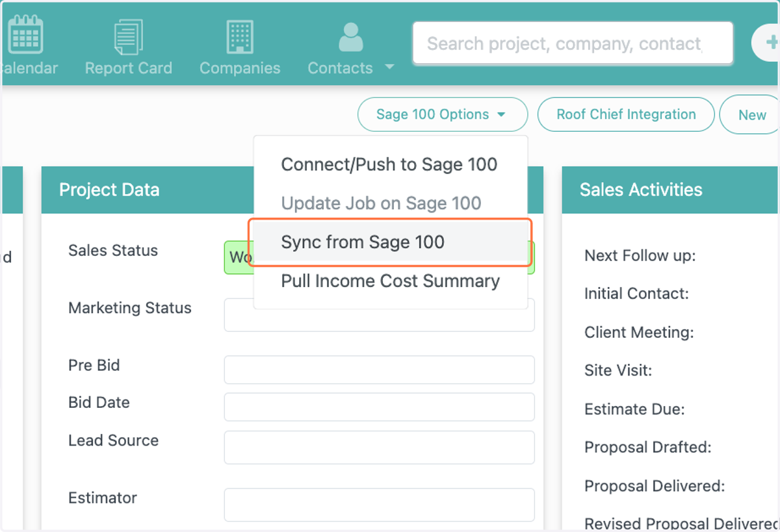Click the Marketing Status field
Screen dimensions: 780x532
tap(379, 315)
